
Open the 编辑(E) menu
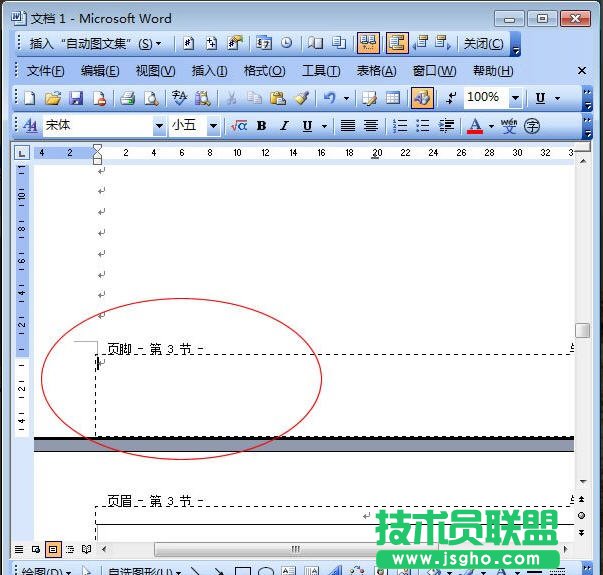point(100,71)
